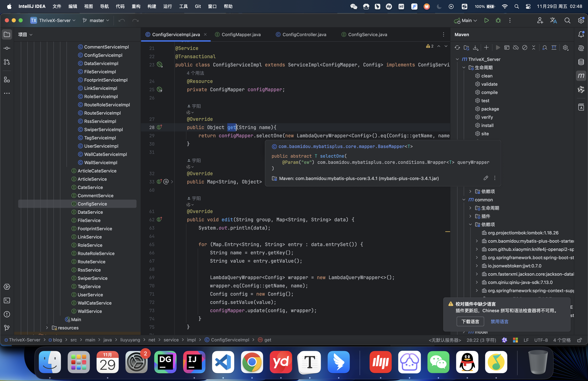588x381 pixels.
Task: Click the undo arrow in toolbar
Action: point(122,20)
